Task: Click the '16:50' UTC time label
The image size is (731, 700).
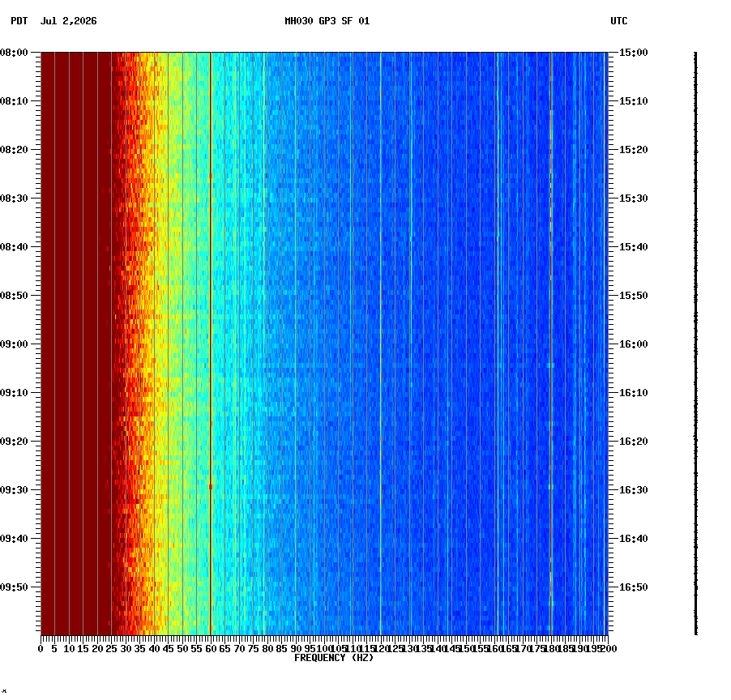Action: (634, 587)
